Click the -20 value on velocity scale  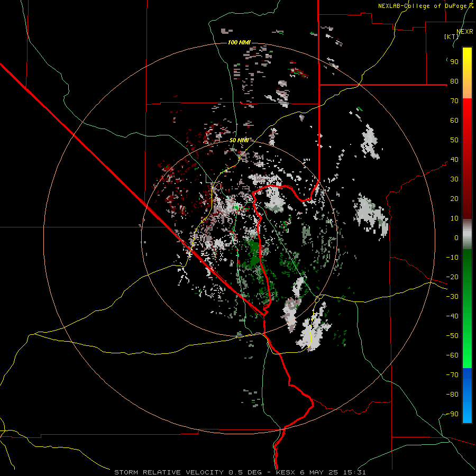click(x=452, y=277)
